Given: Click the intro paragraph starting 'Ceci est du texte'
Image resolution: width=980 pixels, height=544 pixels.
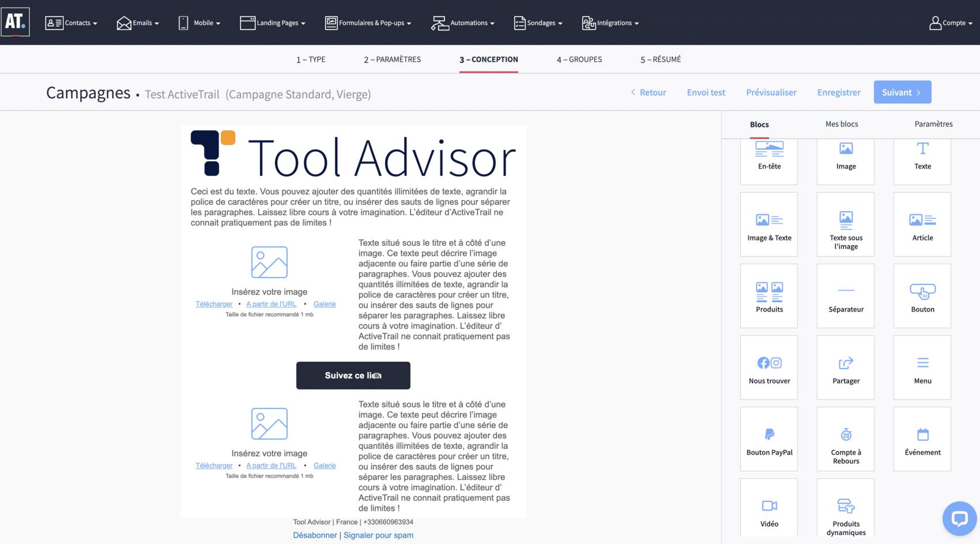Looking at the screenshot, I should [x=350, y=207].
